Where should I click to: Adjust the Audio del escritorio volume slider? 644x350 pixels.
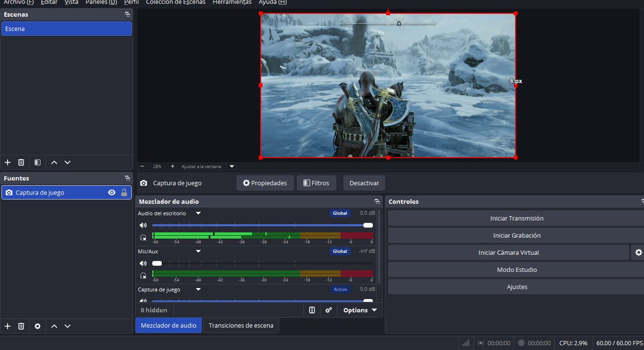coord(263,225)
